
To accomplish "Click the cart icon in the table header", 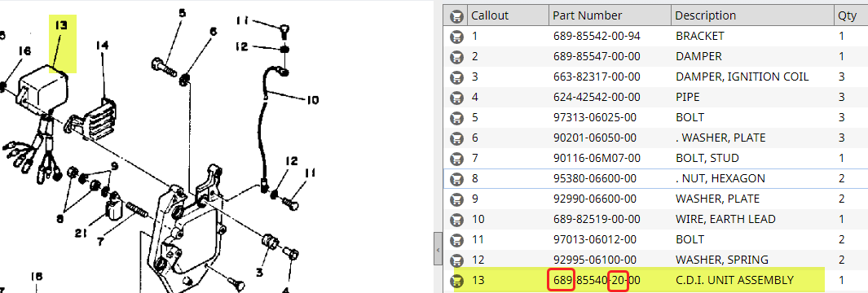I will tap(456, 15).
